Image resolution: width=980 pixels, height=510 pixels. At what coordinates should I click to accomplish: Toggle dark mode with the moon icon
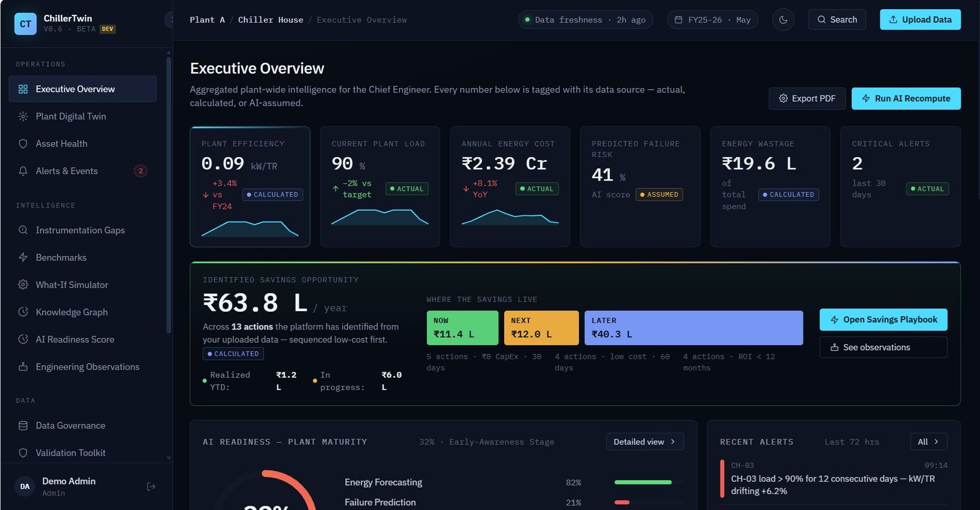pyautogui.click(x=783, y=20)
